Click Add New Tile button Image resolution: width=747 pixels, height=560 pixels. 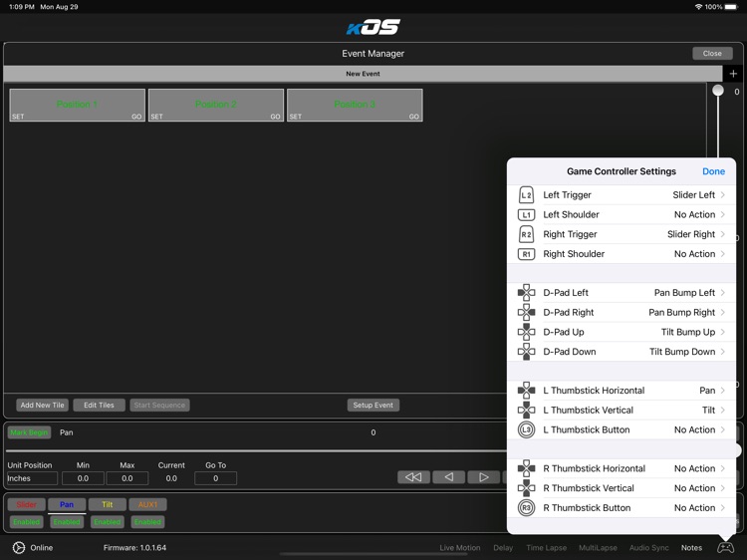(42, 406)
